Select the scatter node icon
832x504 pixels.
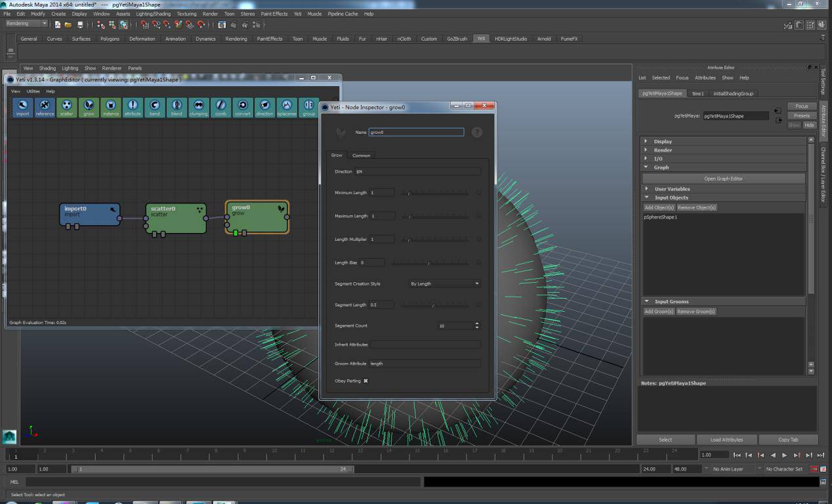67,106
